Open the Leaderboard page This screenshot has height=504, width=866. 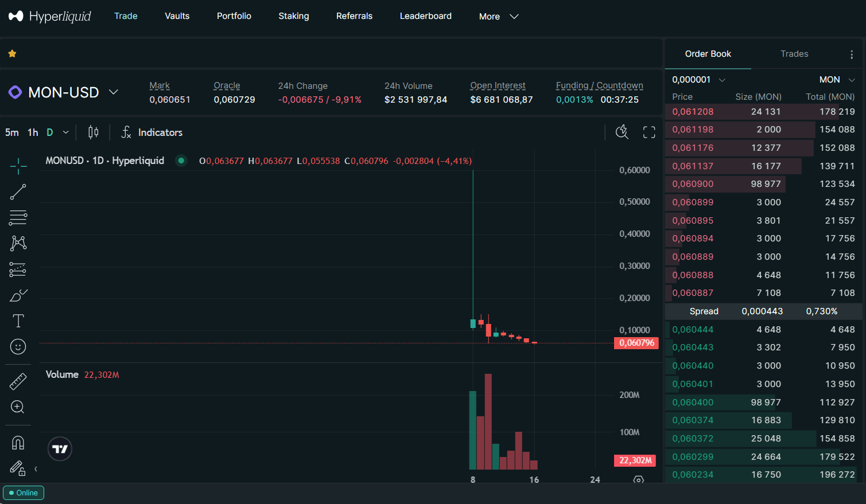[x=426, y=16]
